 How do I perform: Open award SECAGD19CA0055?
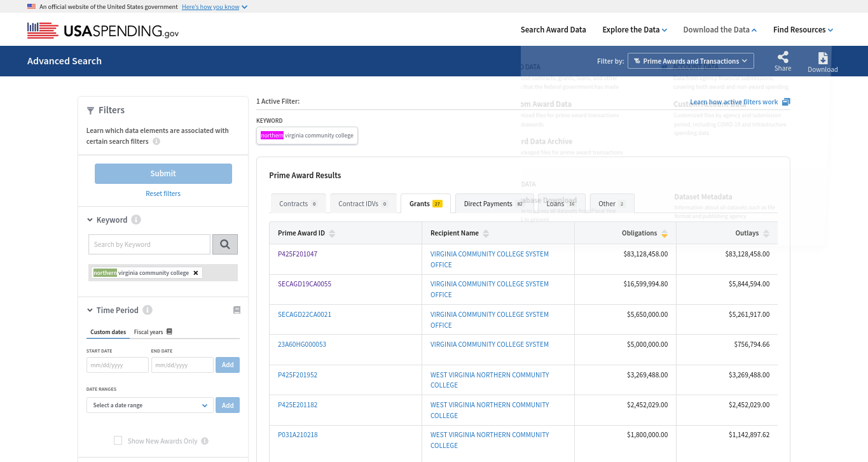tap(305, 284)
